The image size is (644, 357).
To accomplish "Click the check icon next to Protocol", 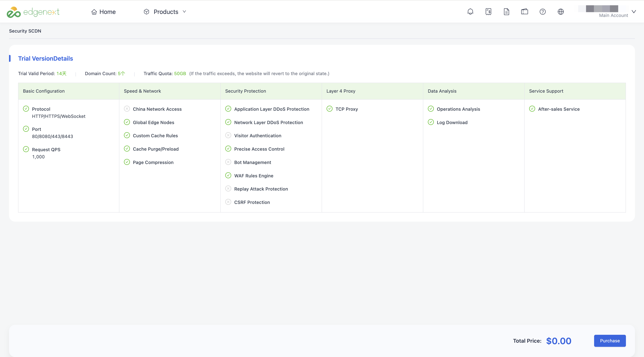I will coord(26,108).
